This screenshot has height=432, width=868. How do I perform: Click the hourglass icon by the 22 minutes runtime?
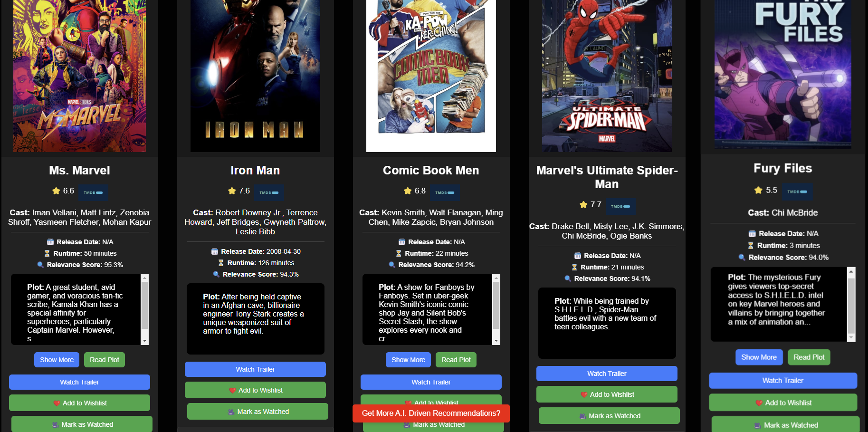tap(399, 253)
